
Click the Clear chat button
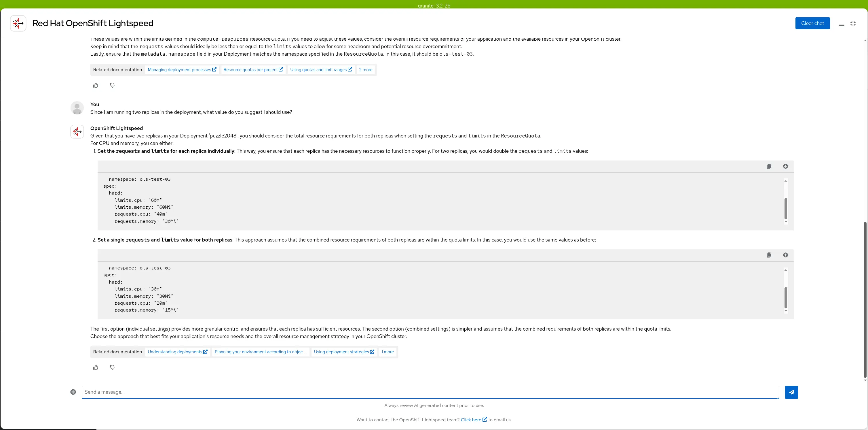point(812,23)
